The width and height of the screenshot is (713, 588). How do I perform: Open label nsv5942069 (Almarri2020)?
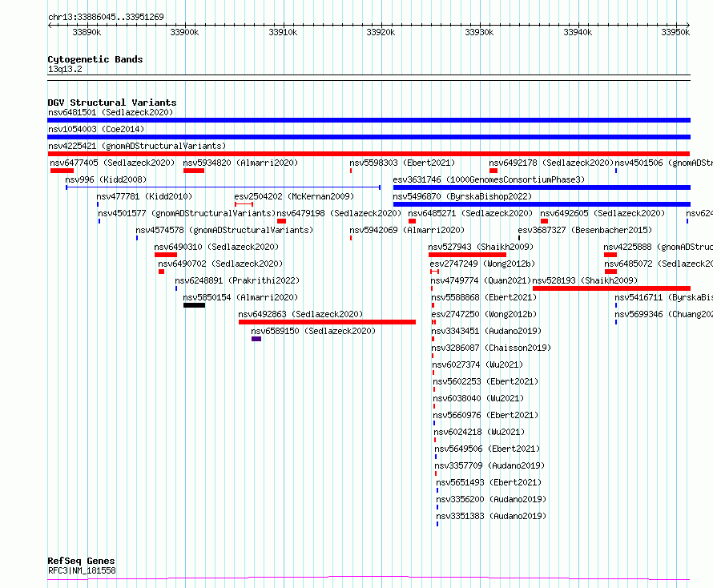pos(407,230)
